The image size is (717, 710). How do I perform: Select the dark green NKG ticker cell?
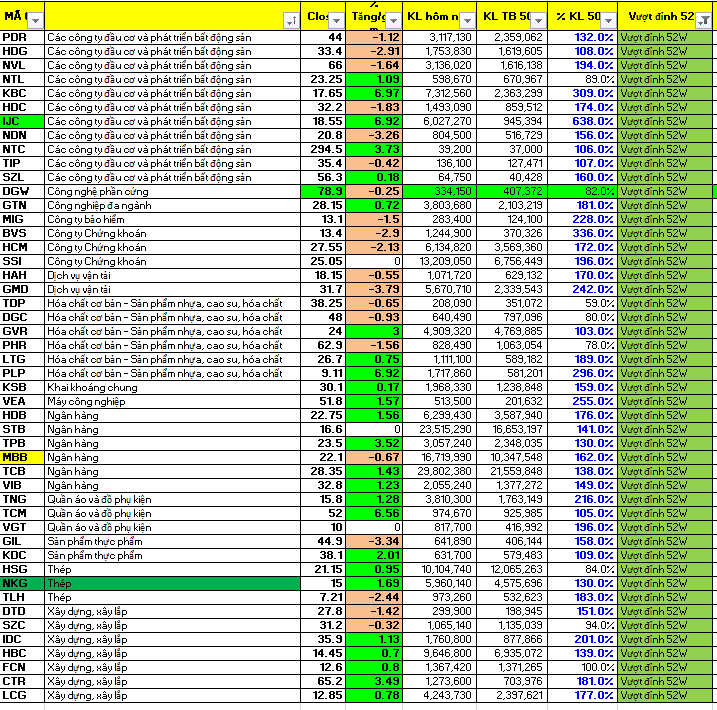click(x=22, y=583)
